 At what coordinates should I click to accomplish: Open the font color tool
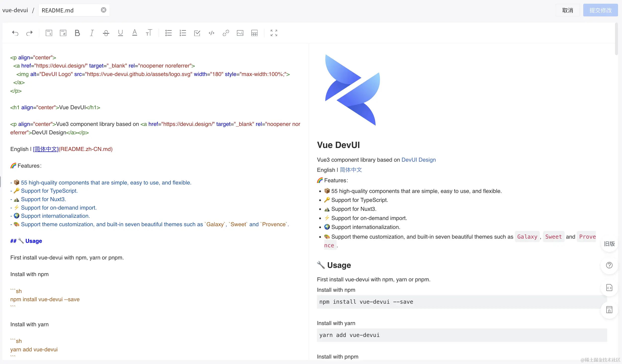point(134,33)
